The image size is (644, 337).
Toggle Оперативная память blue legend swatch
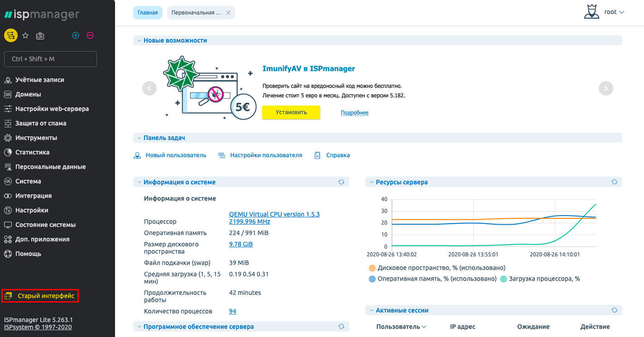pos(373,279)
